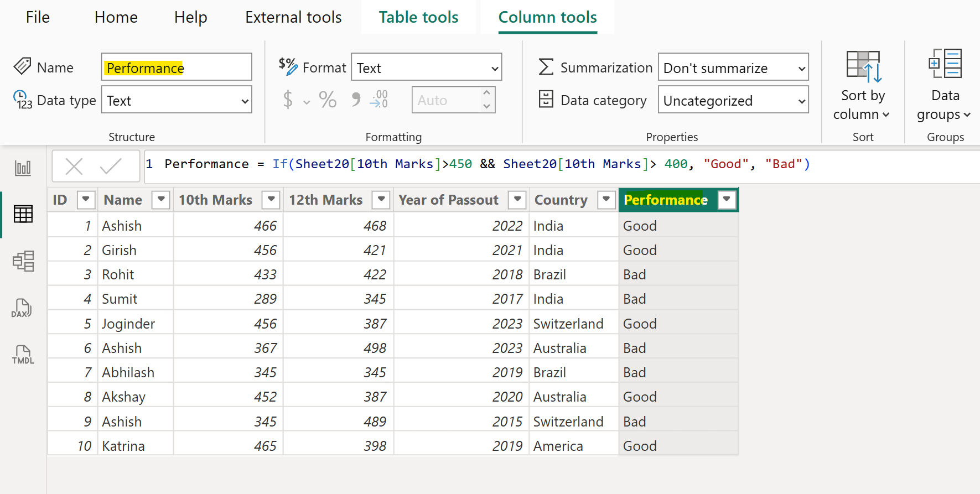Expand the Format dropdown
980x494 pixels.
coord(426,67)
